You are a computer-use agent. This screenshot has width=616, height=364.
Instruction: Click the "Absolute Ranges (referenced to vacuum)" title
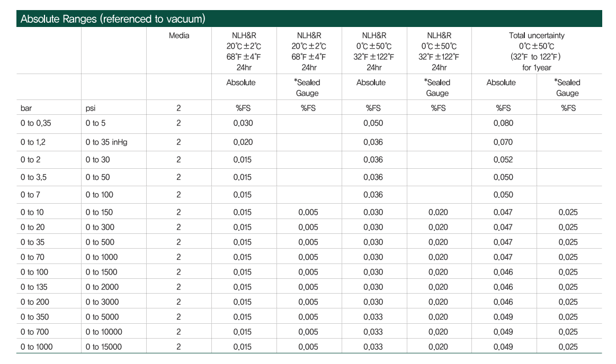(x=113, y=19)
